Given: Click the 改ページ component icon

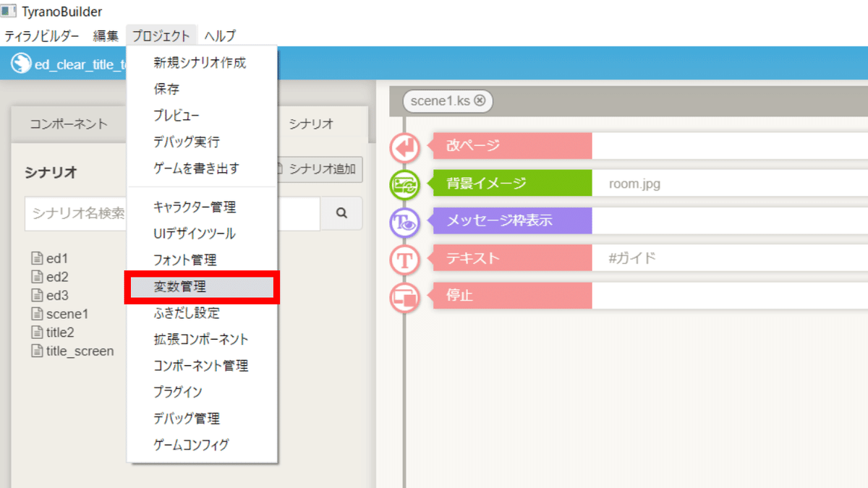Looking at the screenshot, I should pos(405,147).
